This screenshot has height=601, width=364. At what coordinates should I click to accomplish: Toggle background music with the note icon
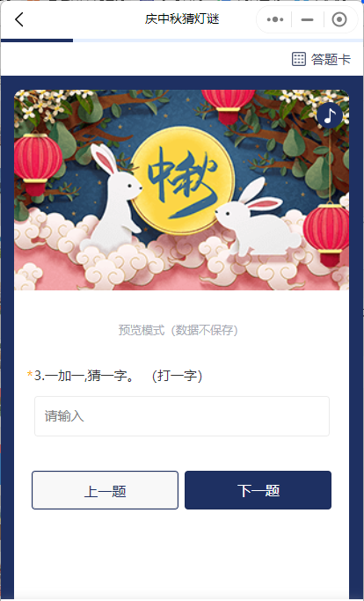click(x=330, y=115)
